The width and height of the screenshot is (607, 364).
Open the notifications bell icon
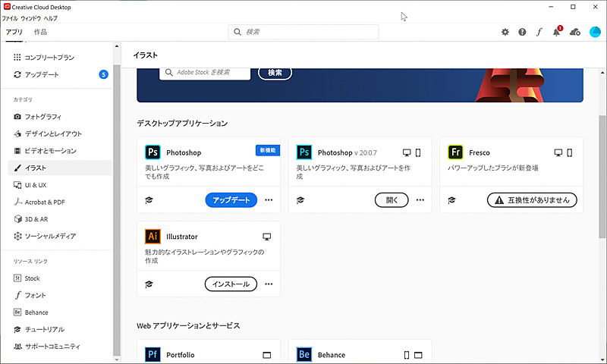(557, 32)
